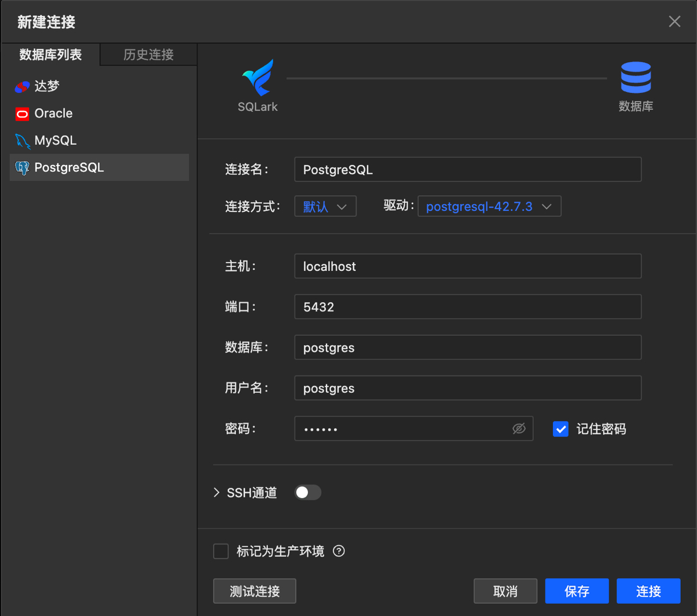Click the 取消 button
The width and height of the screenshot is (697, 616).
(x=505, y=591)
